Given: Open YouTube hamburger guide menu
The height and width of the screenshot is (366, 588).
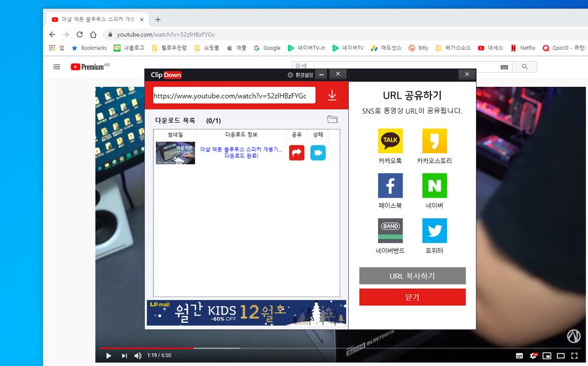Looking at the screenshot, I should click(57, 67).
